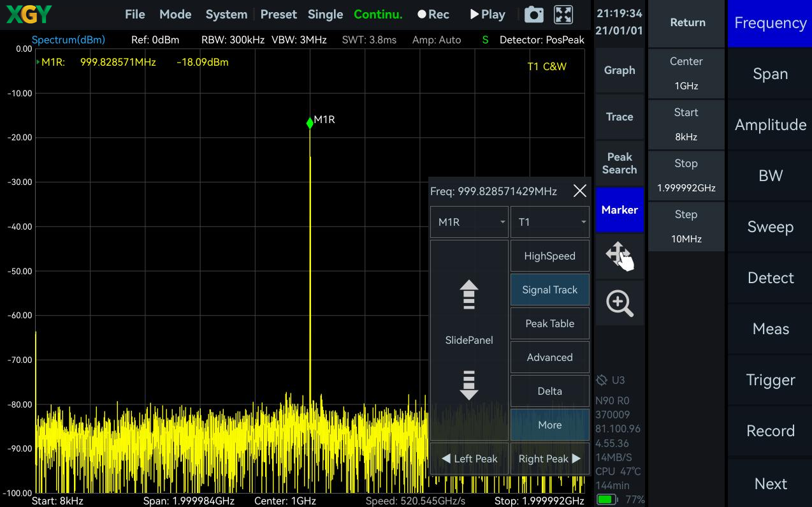Open the Peak Table

coord(550,323)
